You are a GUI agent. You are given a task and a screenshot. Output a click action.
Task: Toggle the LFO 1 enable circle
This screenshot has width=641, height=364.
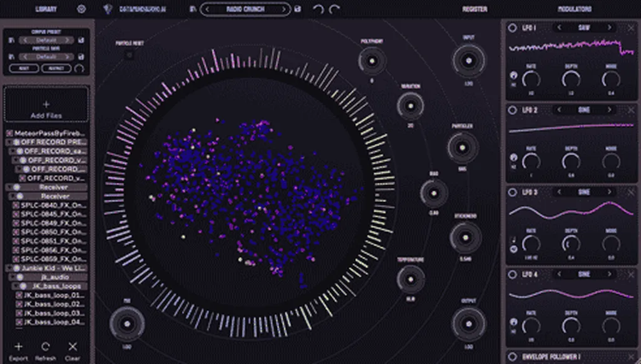[x=512, y=28]
